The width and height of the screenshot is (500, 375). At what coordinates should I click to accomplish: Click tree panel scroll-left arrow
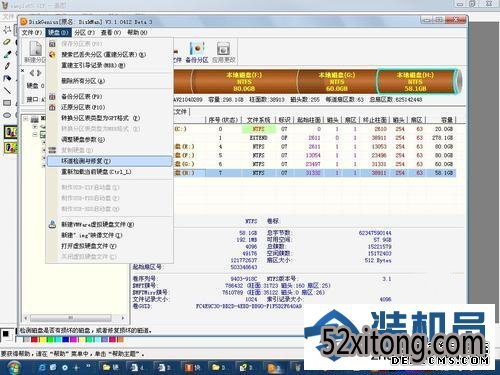pos(26,318)
